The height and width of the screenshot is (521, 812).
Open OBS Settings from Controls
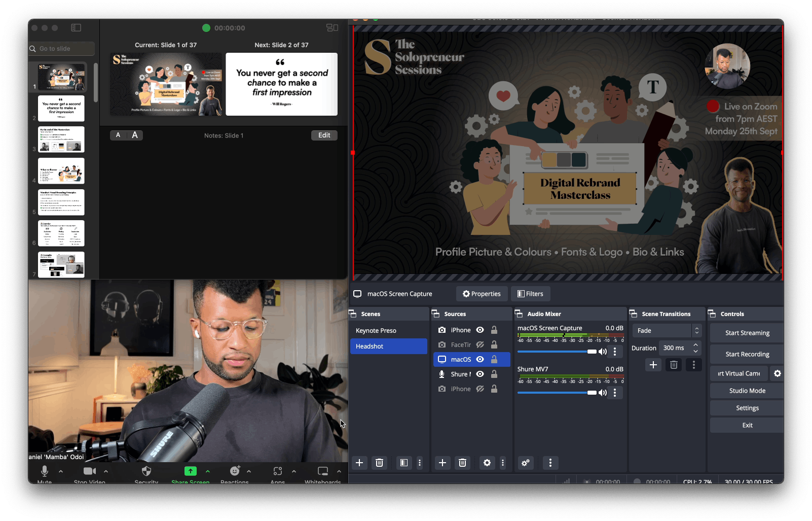[747, 408]
